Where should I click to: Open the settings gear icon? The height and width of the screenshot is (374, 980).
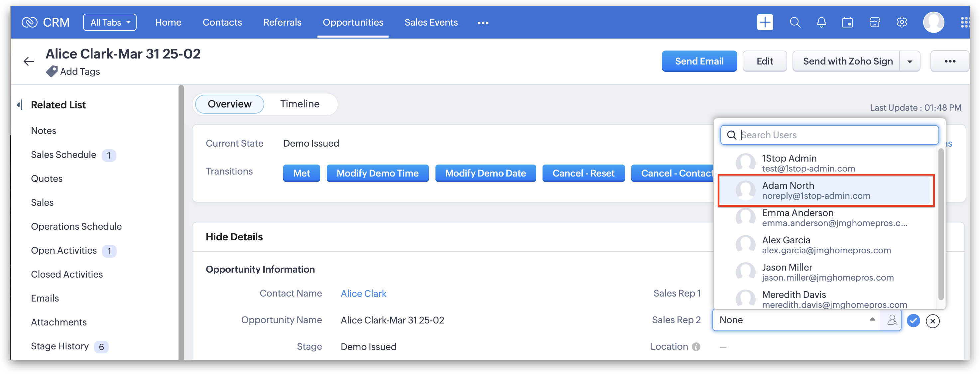point(902,23)
